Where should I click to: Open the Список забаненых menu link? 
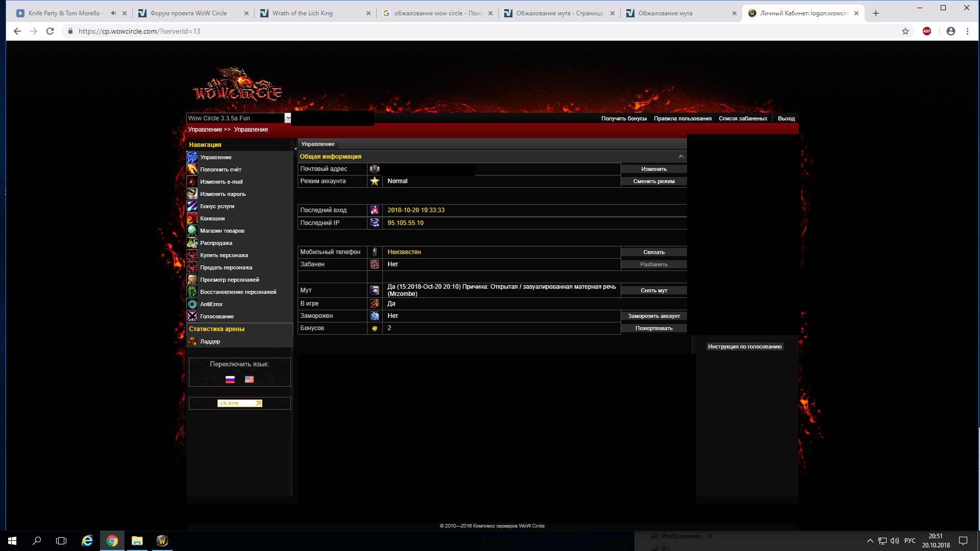tap(743, 118)
